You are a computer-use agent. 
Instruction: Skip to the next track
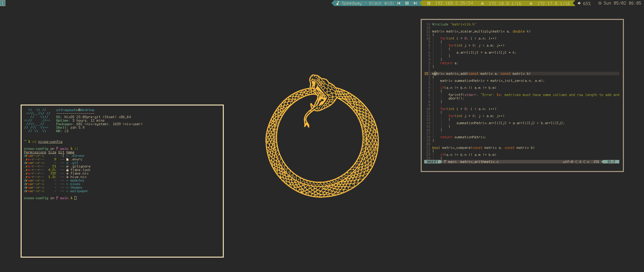(x=415, y=3)
